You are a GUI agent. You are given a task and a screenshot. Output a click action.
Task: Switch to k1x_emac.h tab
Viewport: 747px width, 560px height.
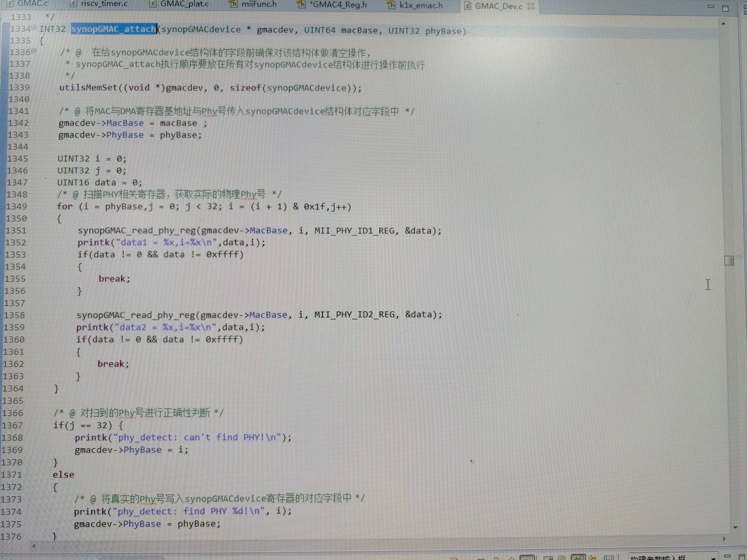pyautogui.click(x=421, y=5)
